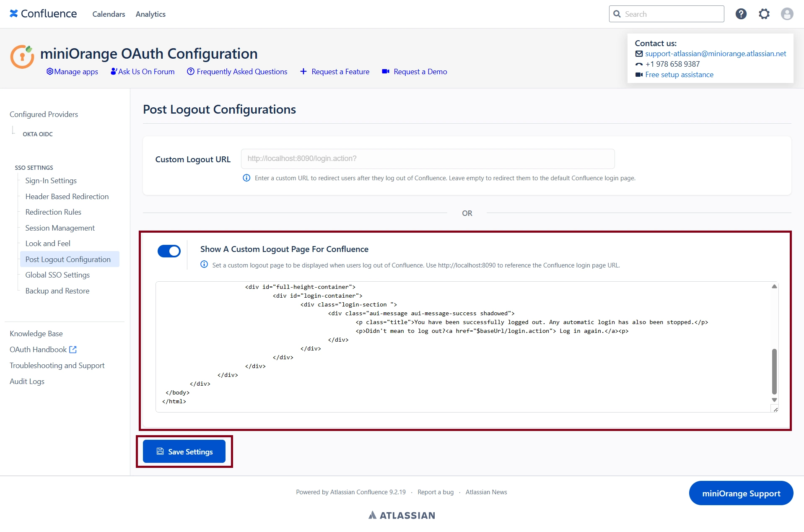Click the Report a bug footer link
The image size is (804, 532).
coord(436,492)
